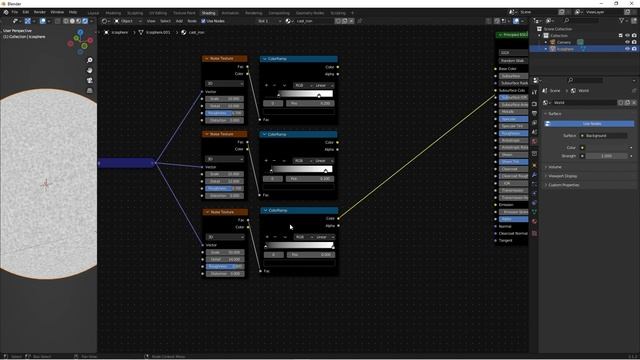This screenshot has width=640, height=360.
Task: Toggle perspective/orthographic grid gizmo
Action: [90, 90]
